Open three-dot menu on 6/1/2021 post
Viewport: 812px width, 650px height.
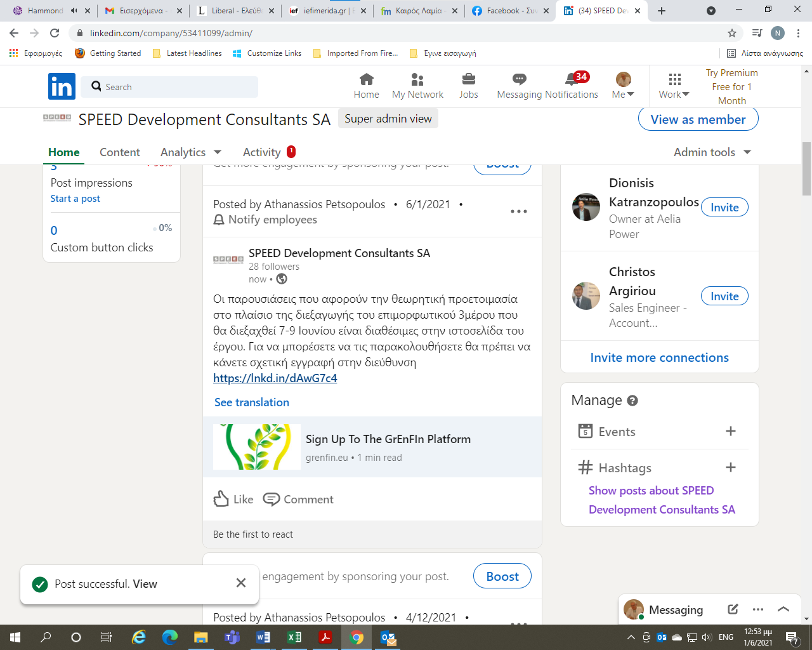(519, 211)
